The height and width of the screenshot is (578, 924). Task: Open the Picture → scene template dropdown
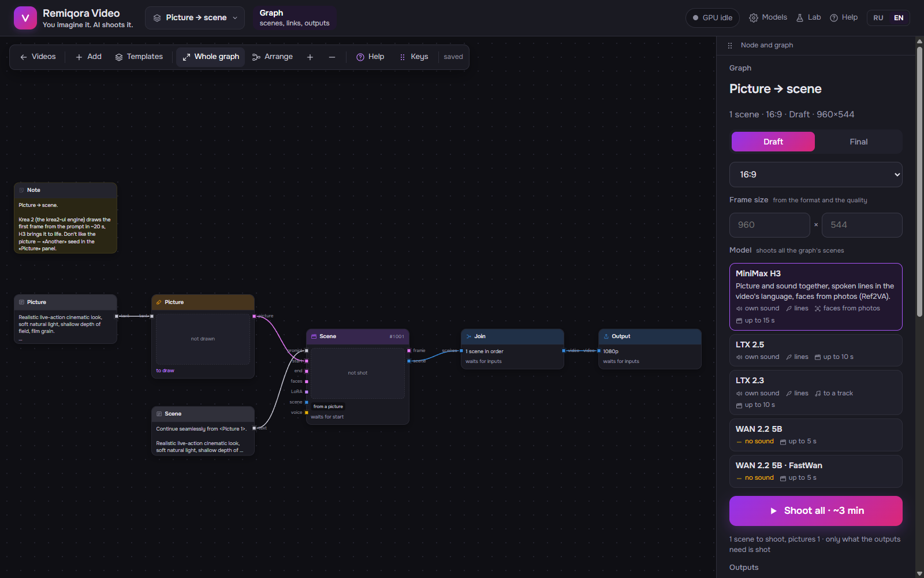195,18
